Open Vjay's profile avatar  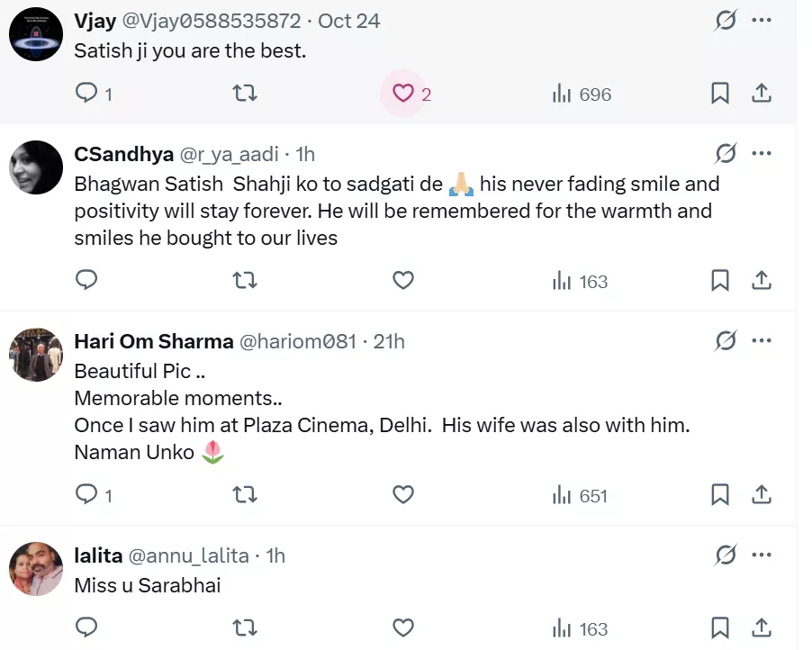coord(36,34)
